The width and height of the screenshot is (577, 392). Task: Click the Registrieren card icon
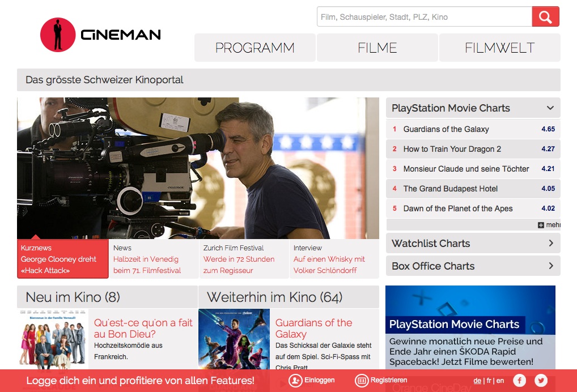[x=362, y=381]
